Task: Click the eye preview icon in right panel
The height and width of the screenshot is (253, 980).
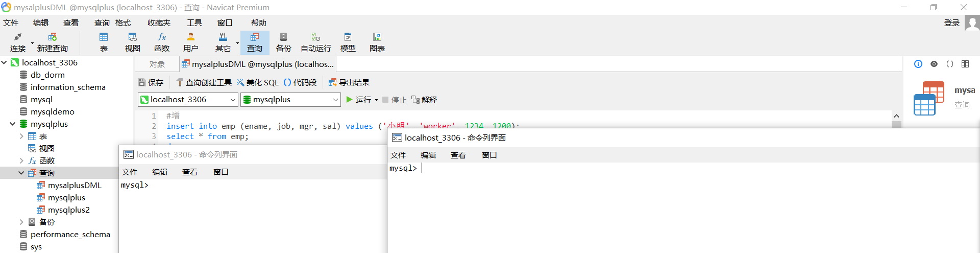Action: click(x=934, y=64)
